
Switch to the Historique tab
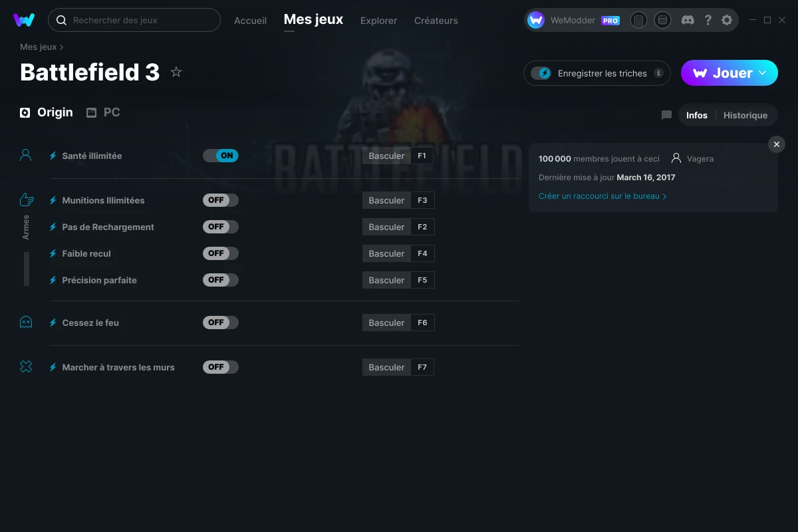click(x=745, y=115)
